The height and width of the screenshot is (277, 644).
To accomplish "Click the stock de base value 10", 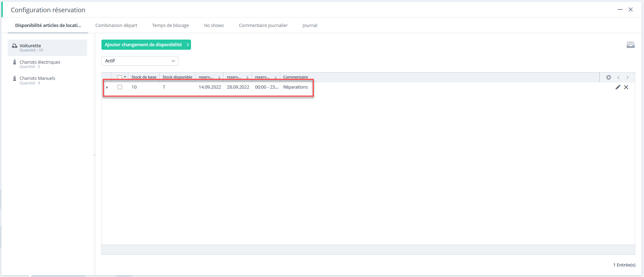I will point(134,87).
